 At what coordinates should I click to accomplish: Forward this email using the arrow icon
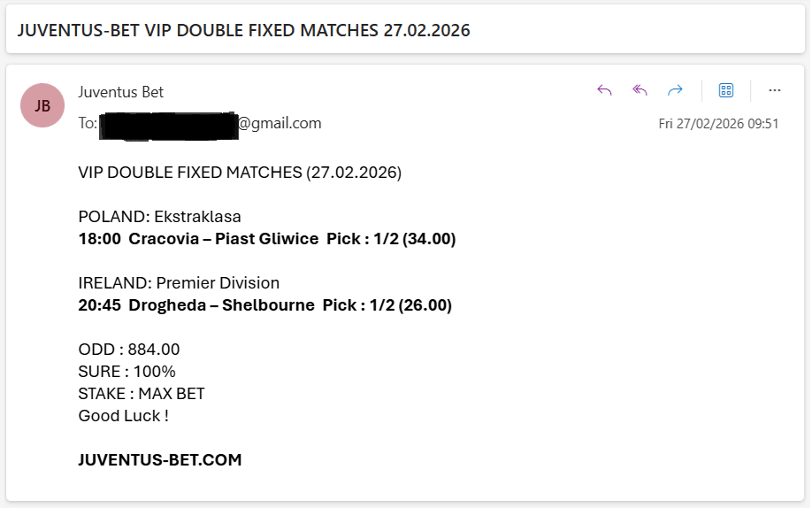676,90
